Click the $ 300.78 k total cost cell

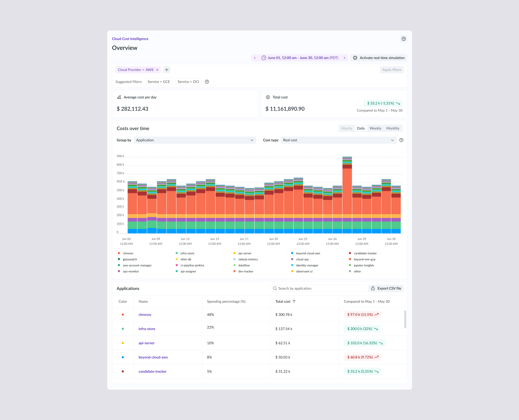click(284, 315)
